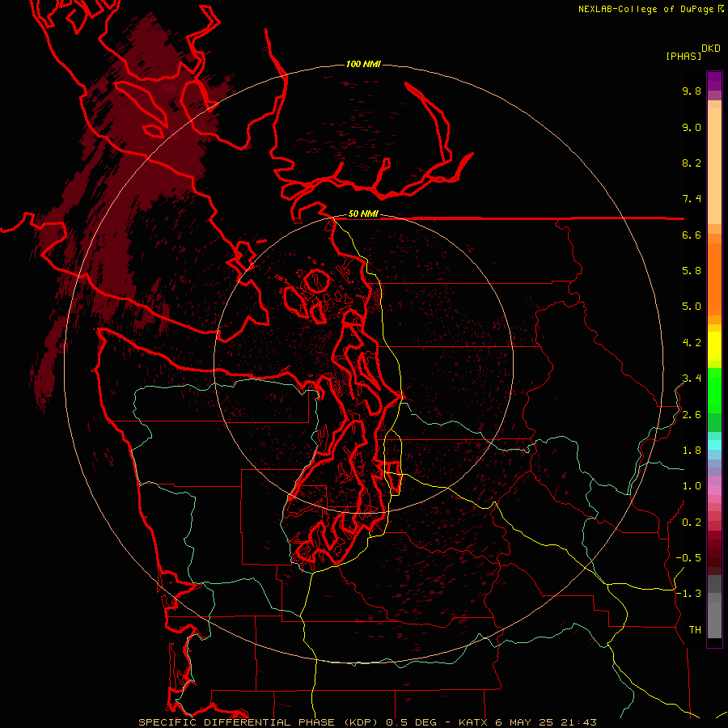Select the orange segment of the color scale
Image resolution: width=728 pixels, height=728 pixels.
[714, 280]
